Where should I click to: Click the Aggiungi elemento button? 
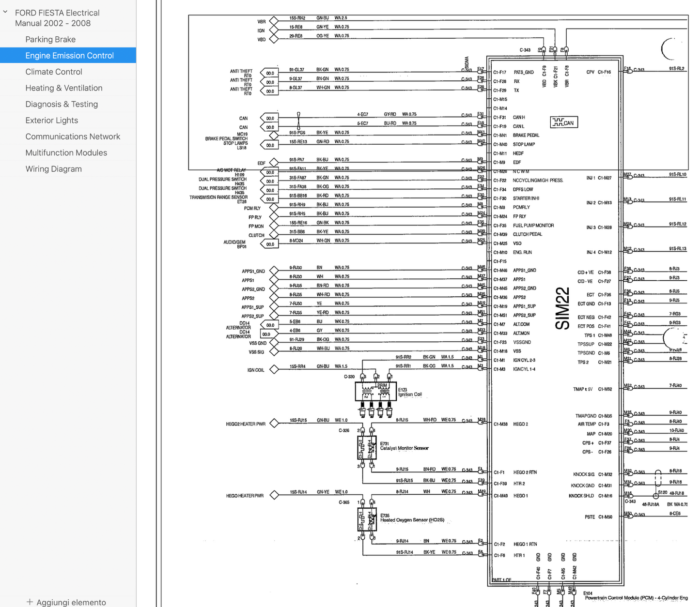[x=71, y=602]
